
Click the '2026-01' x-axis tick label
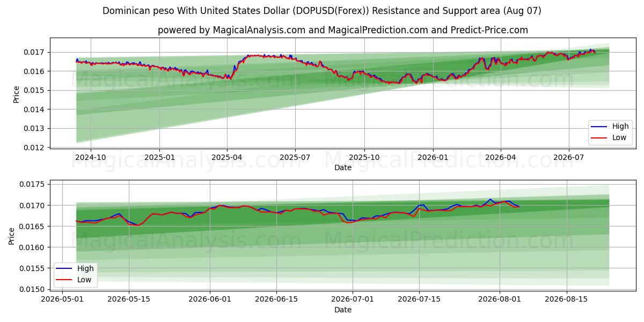[x=433, y=157]
